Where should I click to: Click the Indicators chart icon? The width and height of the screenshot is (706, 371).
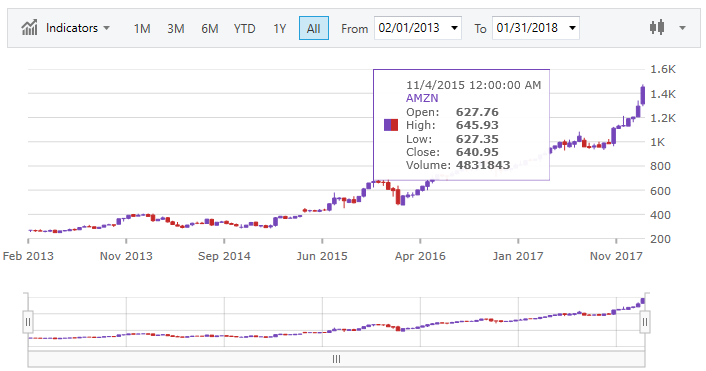pyautogui.click(x=29, y=28)
